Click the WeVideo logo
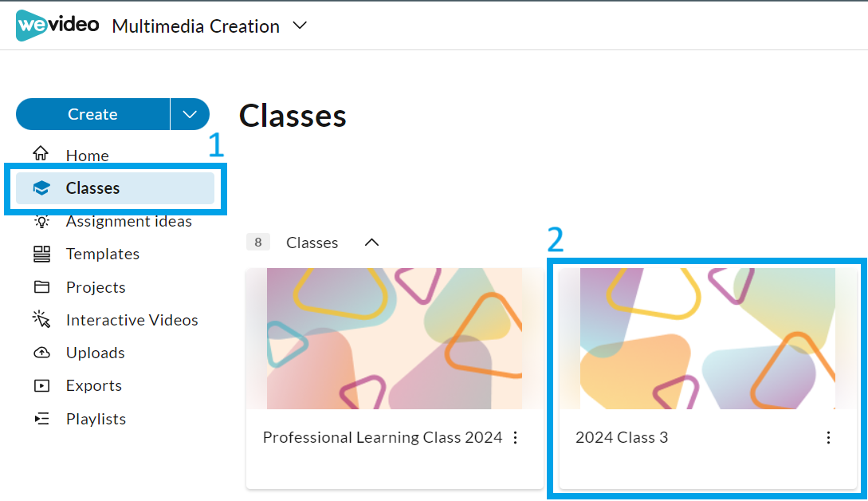868x501 pixels. [x=57, y=25]
